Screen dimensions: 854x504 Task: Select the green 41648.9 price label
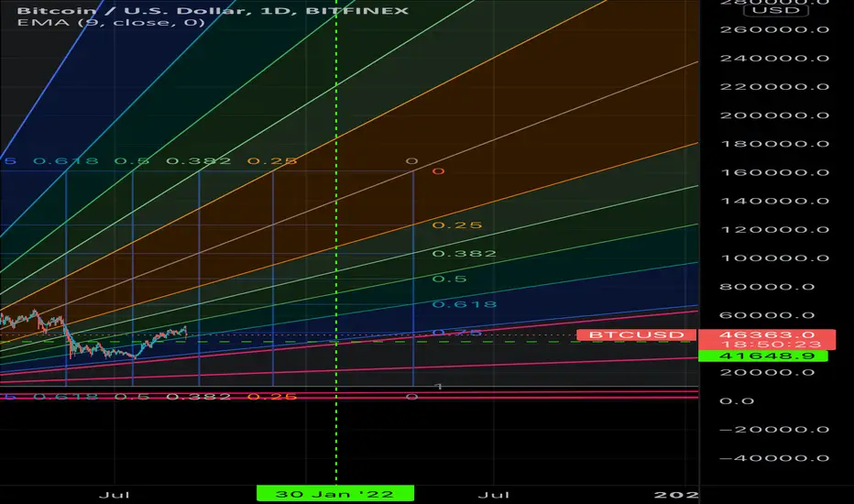tap(763, 356)
